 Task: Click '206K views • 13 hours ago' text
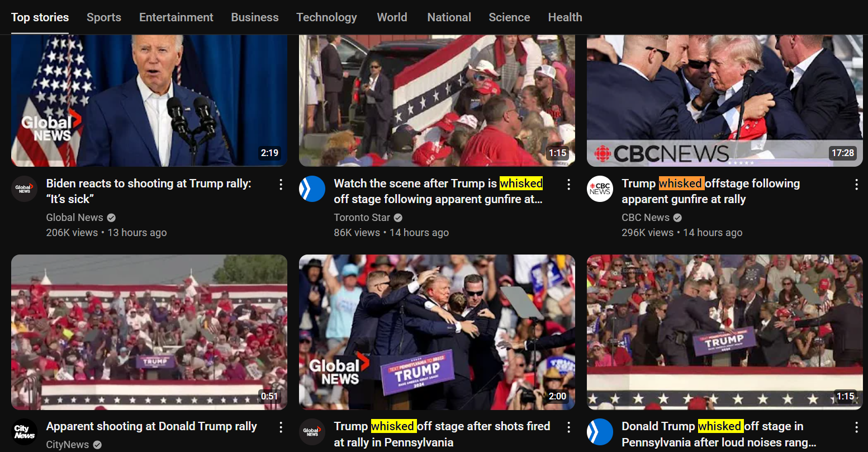107,233
